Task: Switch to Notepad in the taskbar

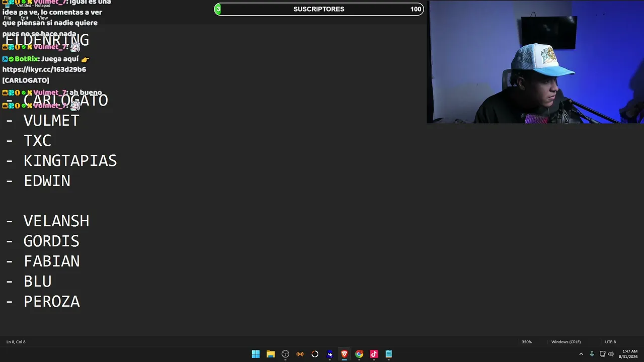Action: pyautogui.click(x=388, y=354)
